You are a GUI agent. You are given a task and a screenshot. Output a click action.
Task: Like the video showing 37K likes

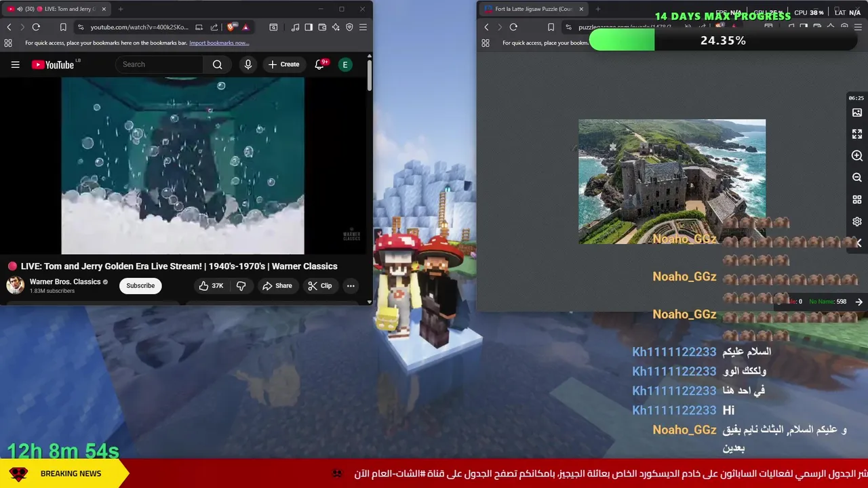(x=211, y=286)
